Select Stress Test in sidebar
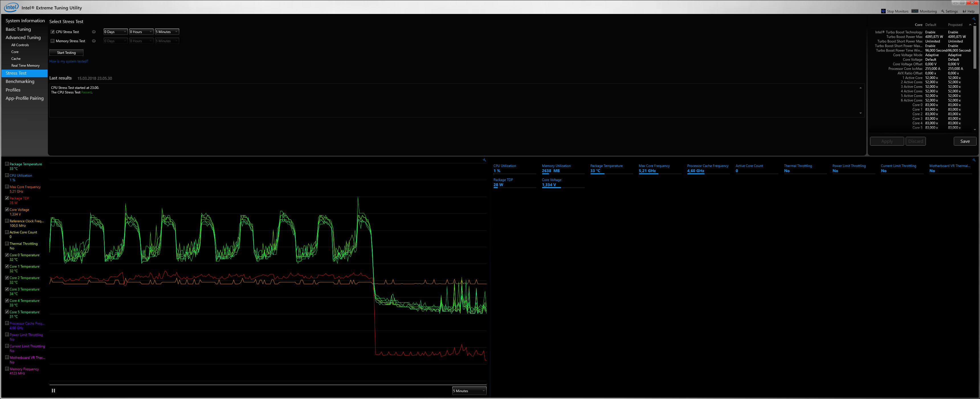Image resolution: width=980 pixels, height=399 pixels. pyautogui.click(x=24, y=73)
